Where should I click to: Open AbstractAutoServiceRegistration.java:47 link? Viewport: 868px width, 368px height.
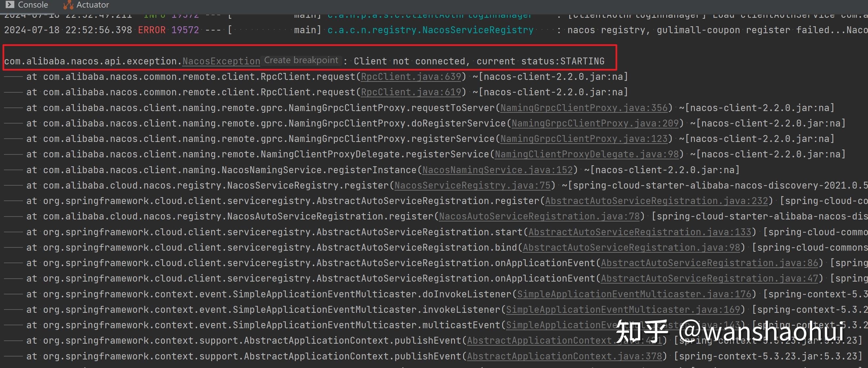709,278
